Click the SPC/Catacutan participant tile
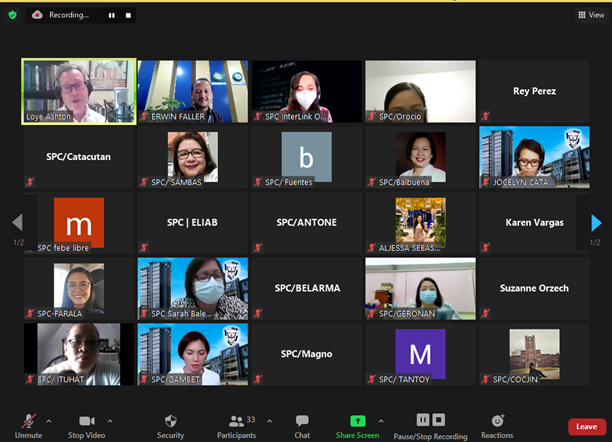Image resolution: width=612 pixels, height=442 pixels. click(79, 157)
